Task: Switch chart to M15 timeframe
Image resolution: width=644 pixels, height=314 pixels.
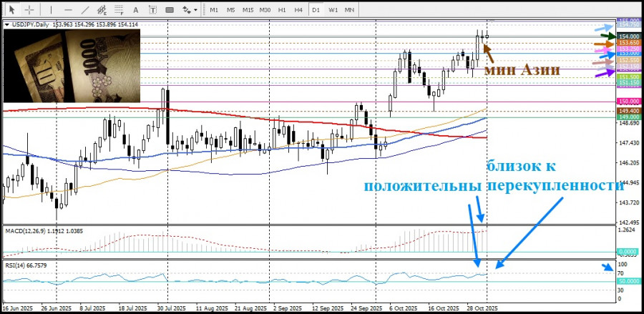Action: click(248, 9)
